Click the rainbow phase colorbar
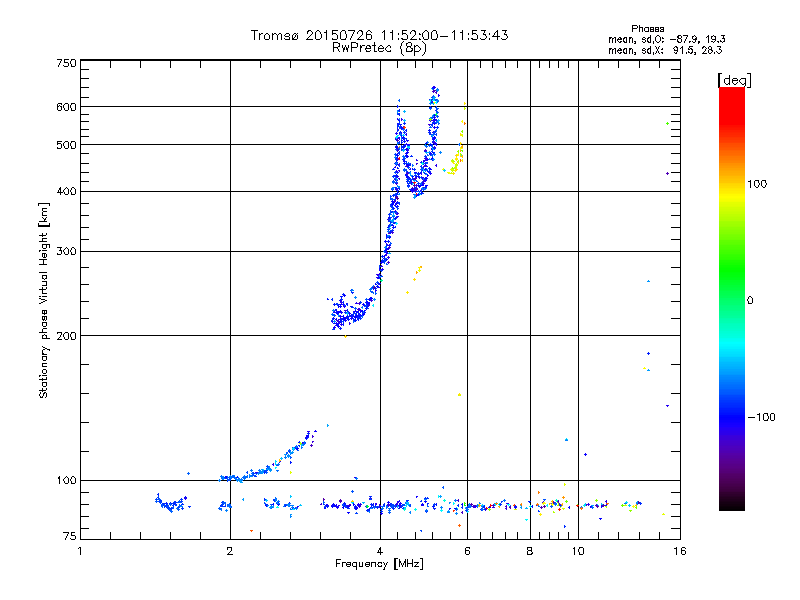This screenshot has height=600, width=800. [732, 299]
